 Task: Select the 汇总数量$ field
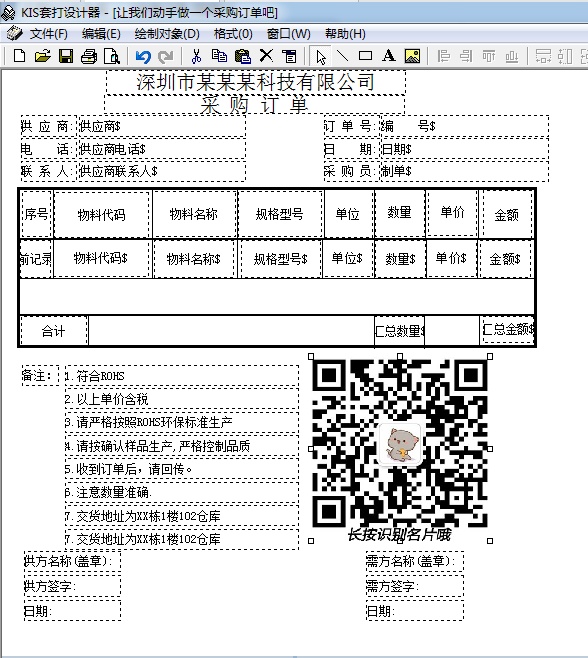399,331
